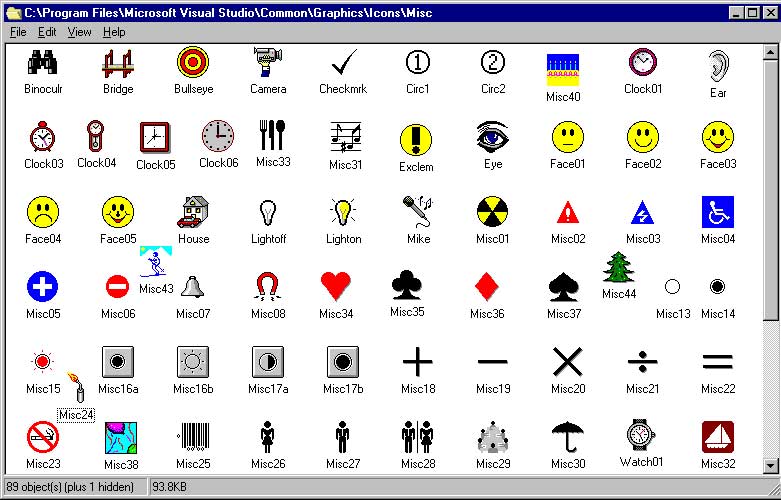781x500 pixels.
Task: Select the Clock01 round clock icon
Action: coord(643,62)
